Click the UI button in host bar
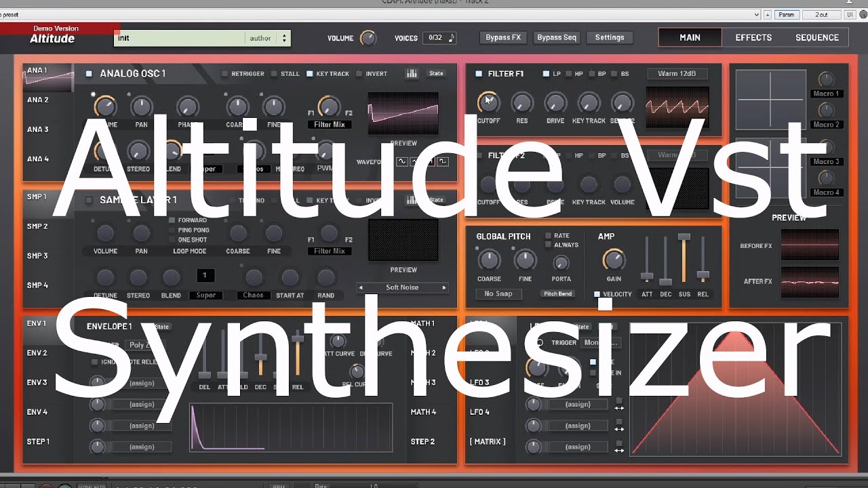Viewport: 868px width, 488px height. (x=850, y=14)
